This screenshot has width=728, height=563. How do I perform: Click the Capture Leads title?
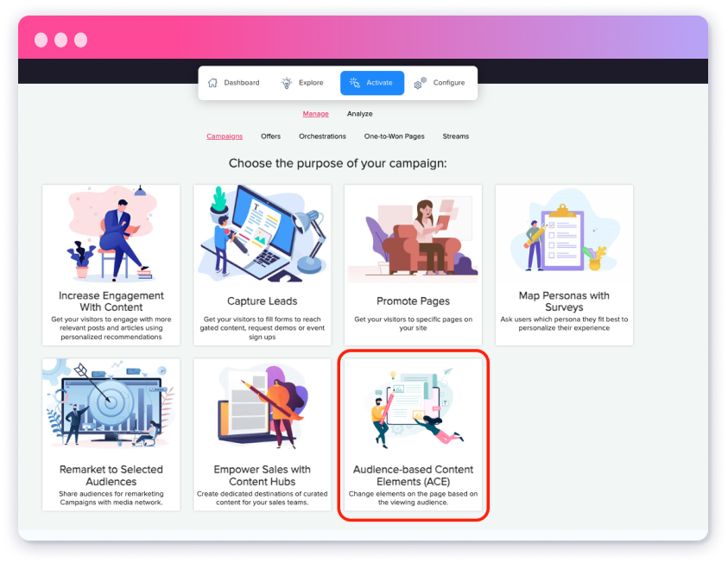[263, 301]
